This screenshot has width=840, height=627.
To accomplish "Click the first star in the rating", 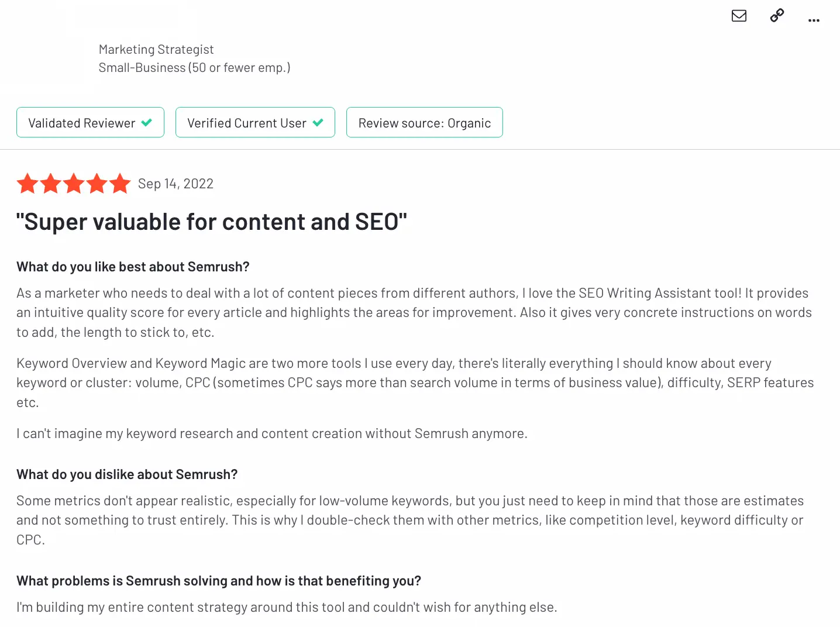I will point(27,184).
